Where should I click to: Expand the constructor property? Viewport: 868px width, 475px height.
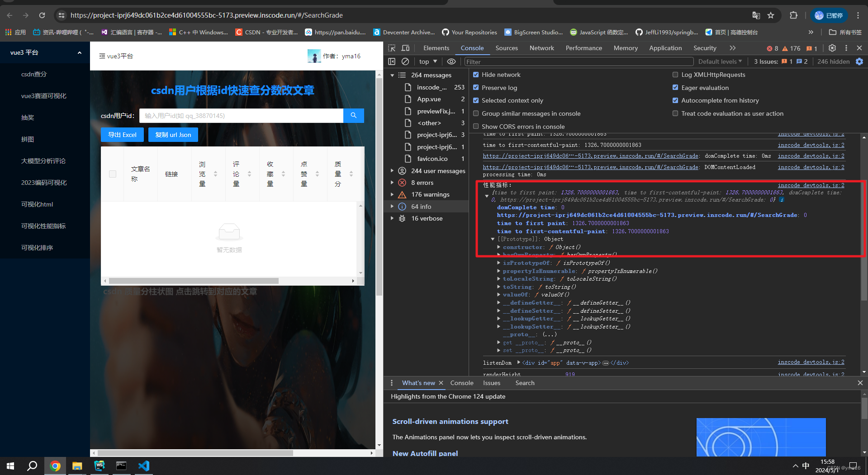(499, 247)
